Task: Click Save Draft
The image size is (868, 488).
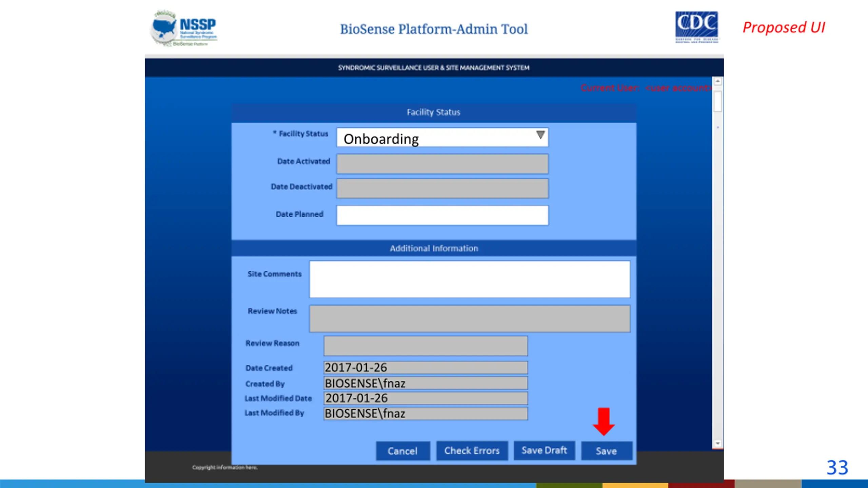Action: [544, 450]
